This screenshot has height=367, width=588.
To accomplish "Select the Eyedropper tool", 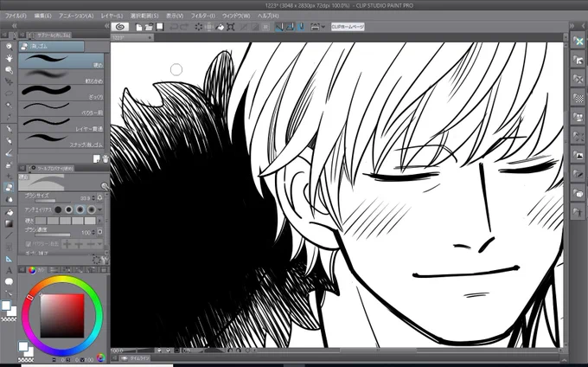I will 9,116.
